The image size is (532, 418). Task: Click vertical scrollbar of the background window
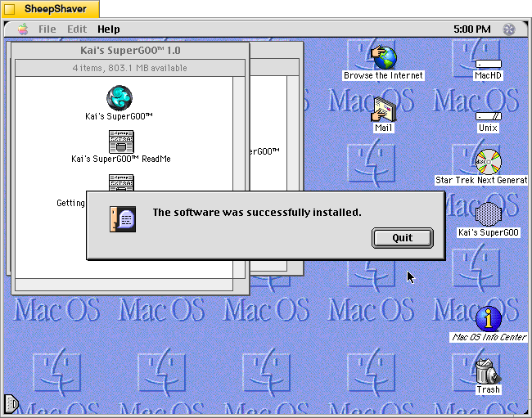(x=293, y=133)
